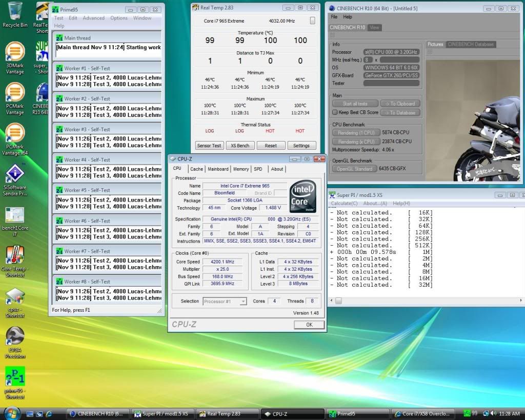Click the Intel Core i7 logo in CPU-Z
The image size is (525, 420).
coord(302,196)
